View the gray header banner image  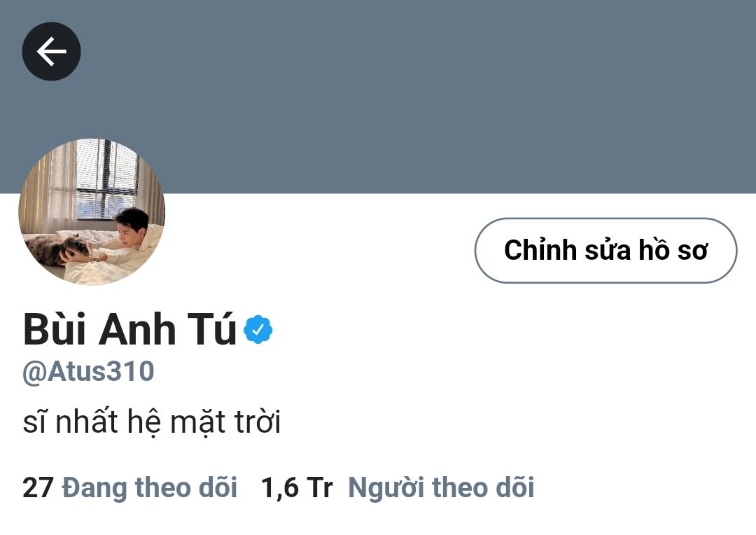[378, 97]
